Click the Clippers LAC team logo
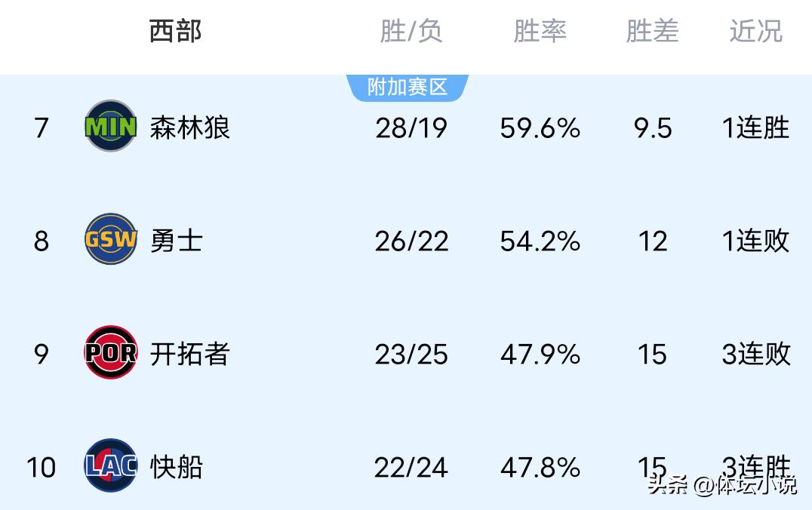812x510 pixels. (110, 465)
